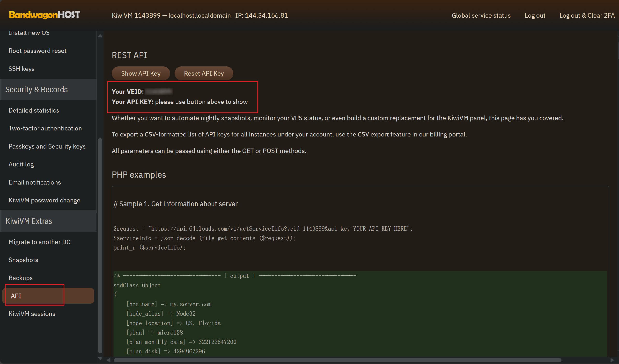Viewport: 619px width, 364px height.
Task: Click sidebar scrollbar down arrow
Action: [x=100, y=358]
